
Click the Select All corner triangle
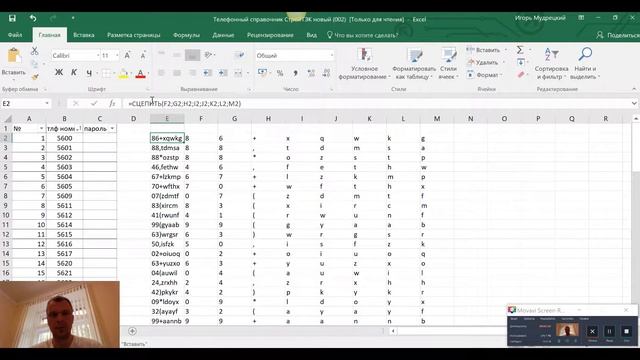[8, 119]
